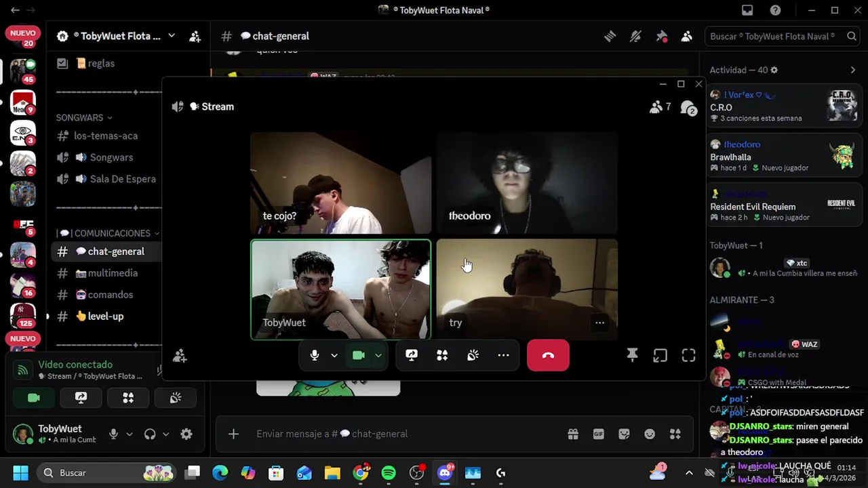The image size is (868, 488).
Task: Open more options ellipsis in the call bar
Action: tap(503, 355)
